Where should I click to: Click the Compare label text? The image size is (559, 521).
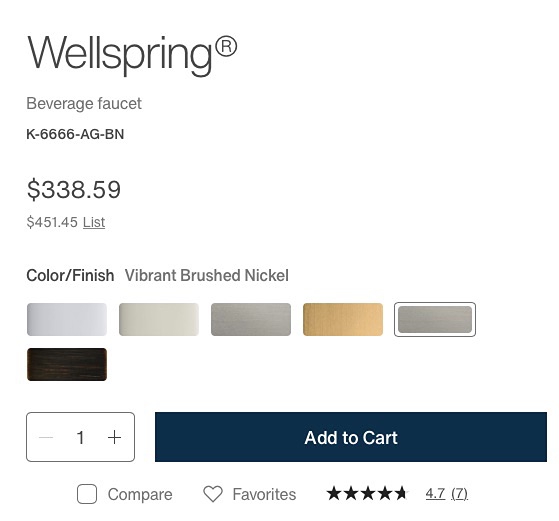click(x=140, y=494)
